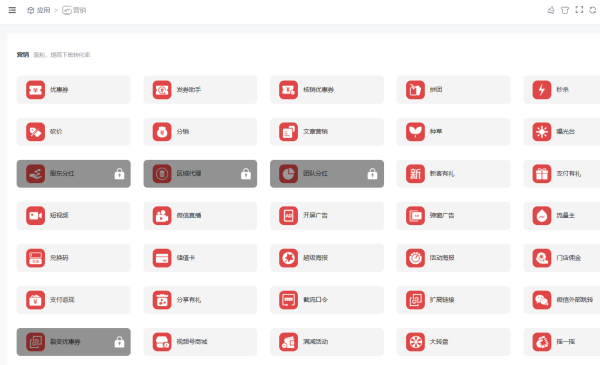The height and width of the screenshot is (365, 600).
Task: Open the 秒杀 flash sale lightning icon
Action: (x=541, y=90)
